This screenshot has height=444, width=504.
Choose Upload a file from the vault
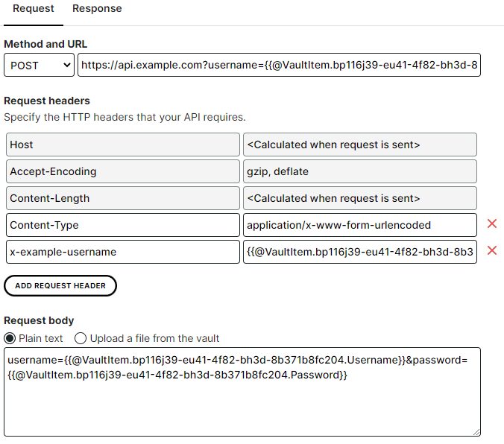(x=80, y=338)
